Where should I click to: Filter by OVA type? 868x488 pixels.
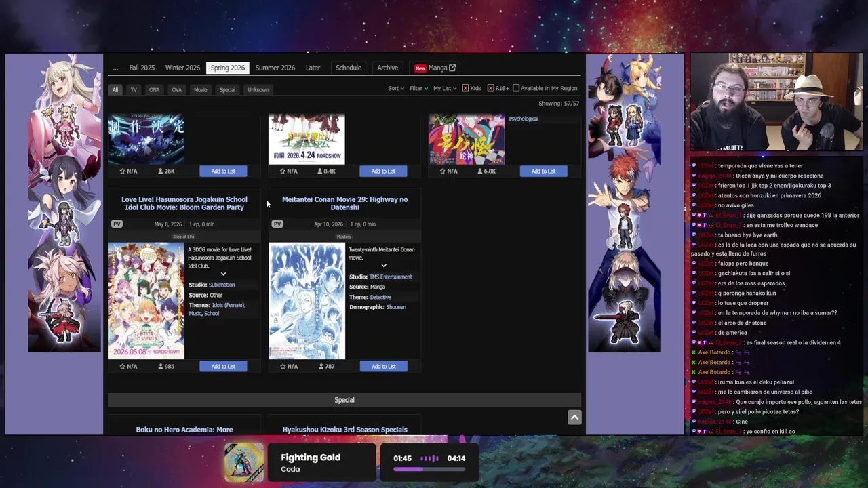(x=176, y=89)
